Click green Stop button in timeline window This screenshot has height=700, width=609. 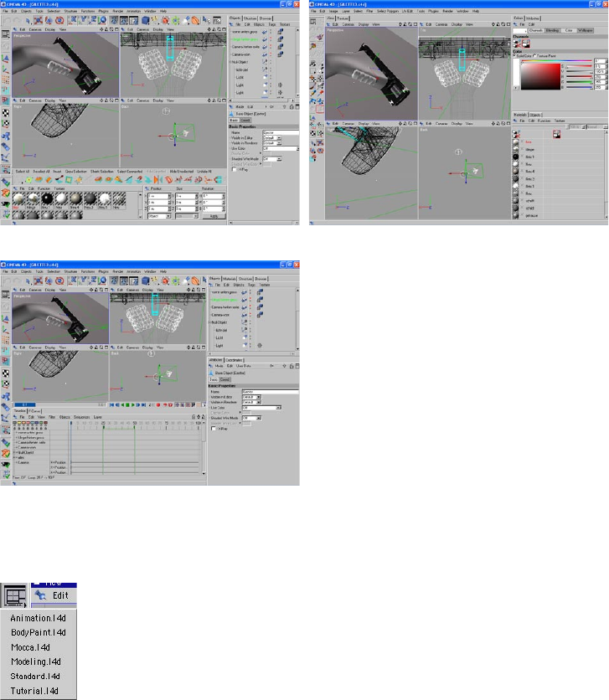pos(127,405)
